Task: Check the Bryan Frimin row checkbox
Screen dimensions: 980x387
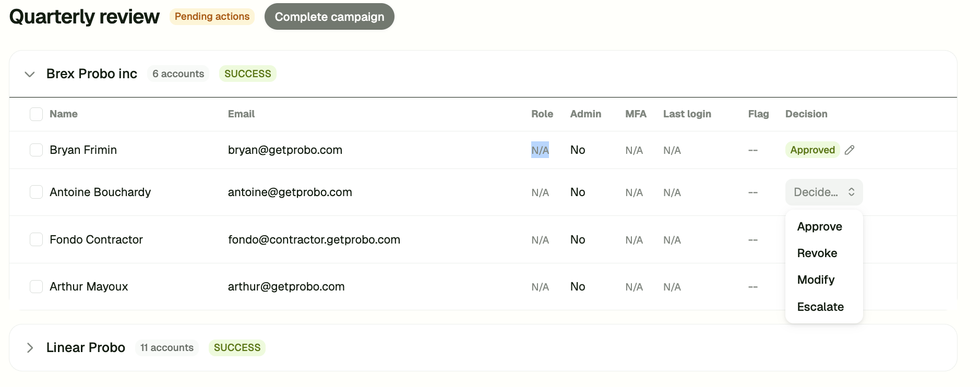Action: tap(36, 150)
